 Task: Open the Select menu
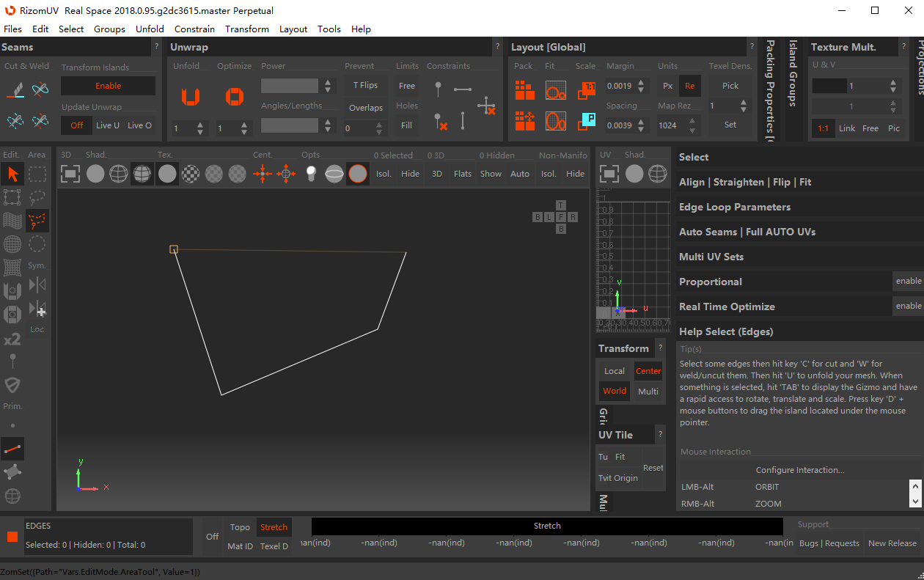tap(71, 29)
